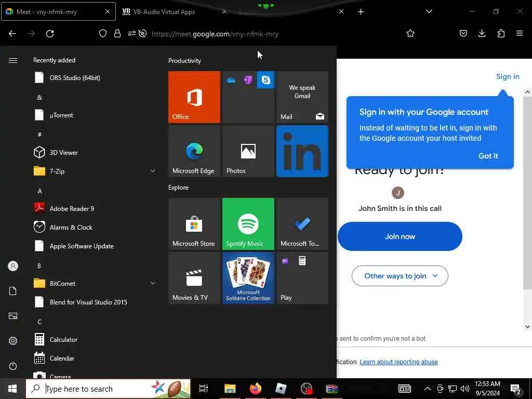This screenshot has height=399, width=532.
Task: Open Microsoft To Do tile
Action: coord(302,224)
